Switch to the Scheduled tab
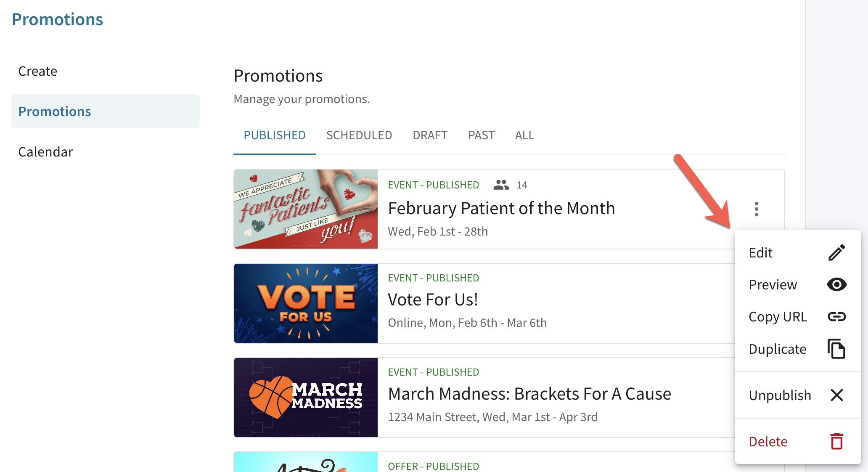 point(359,135)
